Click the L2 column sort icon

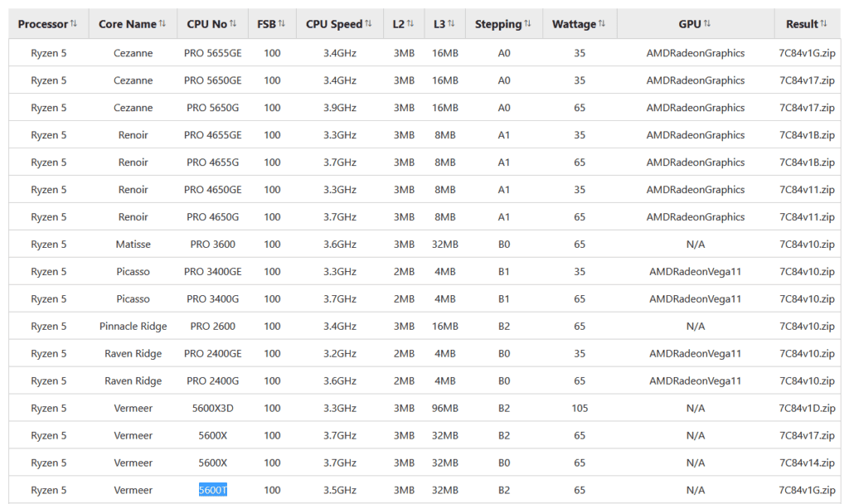(410, 24)
